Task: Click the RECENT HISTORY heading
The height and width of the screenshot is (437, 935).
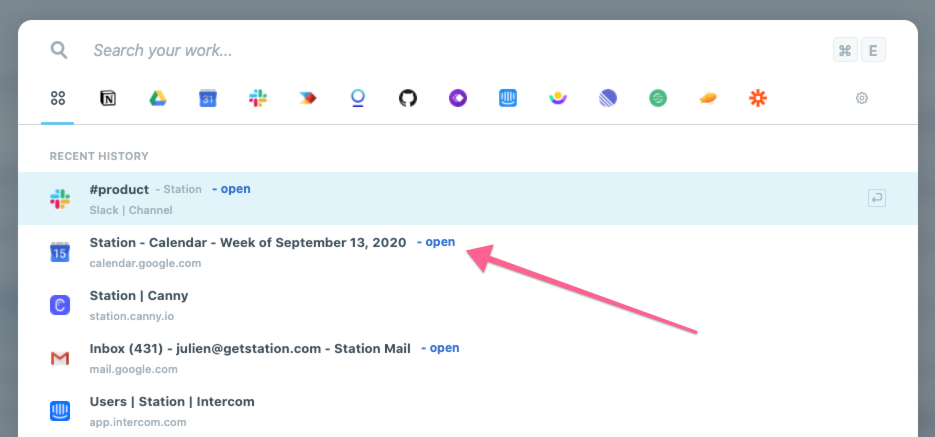Action: [x=99, y=156]
